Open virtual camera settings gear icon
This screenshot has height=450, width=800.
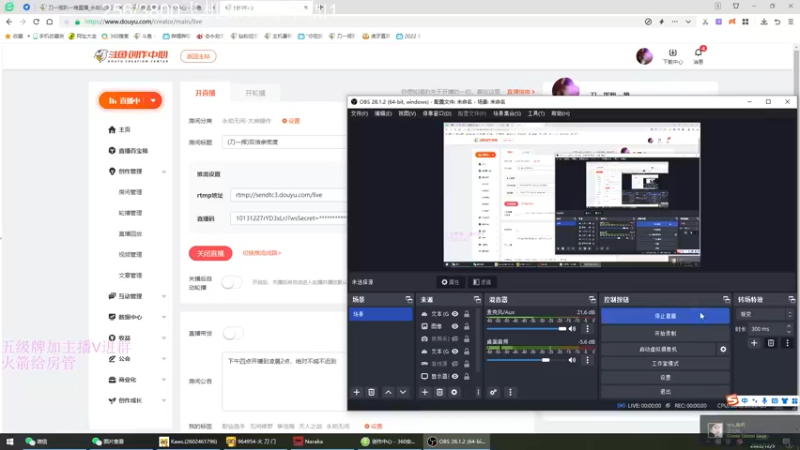tap(723, 349)
